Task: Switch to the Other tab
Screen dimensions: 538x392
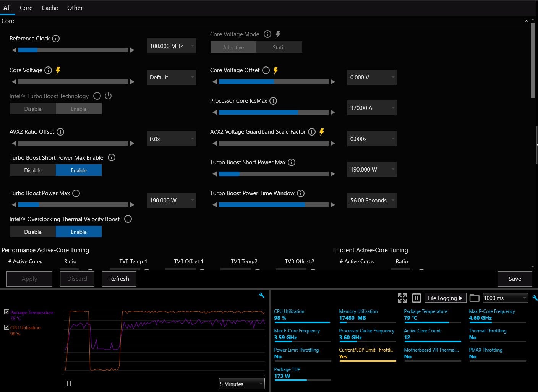Action: pos(75,8)
